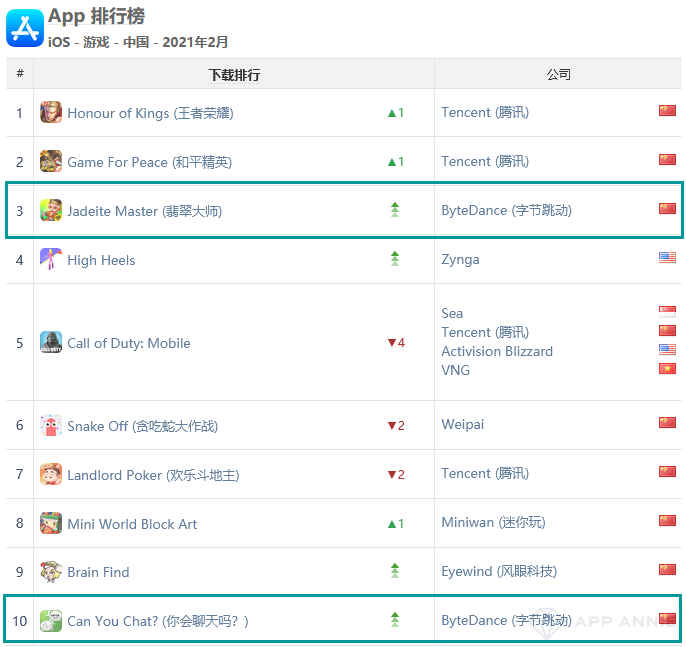Click the App 排行榜 page title

pos(96,17)
